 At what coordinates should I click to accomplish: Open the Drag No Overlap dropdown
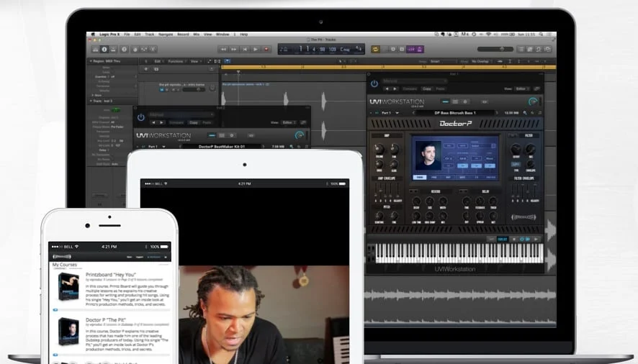[483, 61]
